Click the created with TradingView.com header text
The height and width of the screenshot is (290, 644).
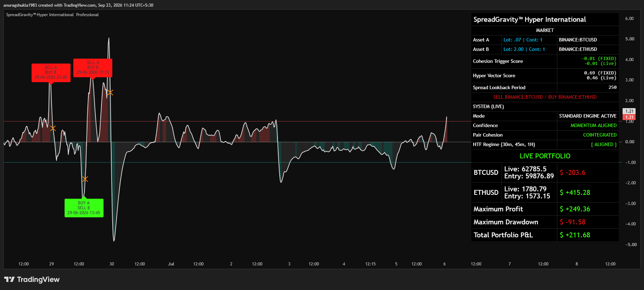point(78,5)
